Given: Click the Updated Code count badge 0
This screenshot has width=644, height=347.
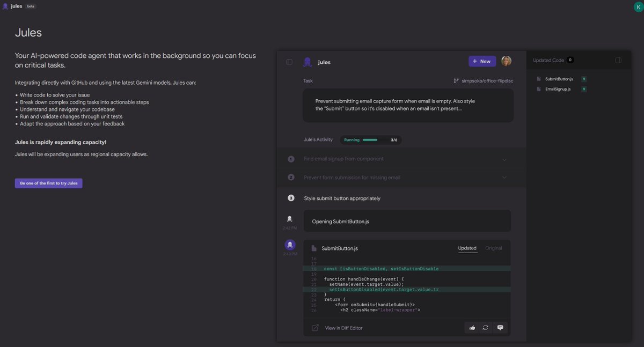Looking at the screenshot, I should coord(570,60).
